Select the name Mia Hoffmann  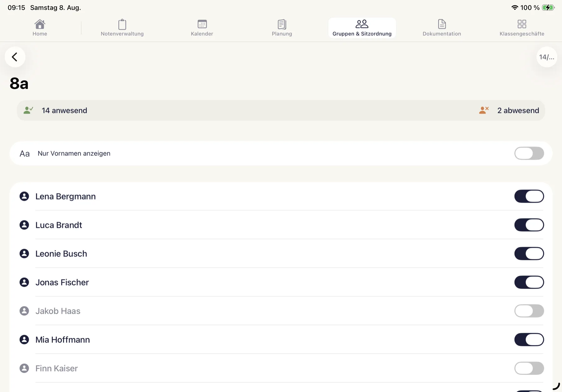(x=62, y=340)
